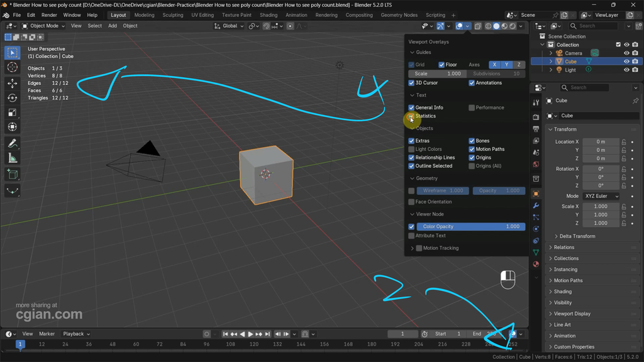This screenshot has width=644, height=362.
Task: Switch to the Shading workspace tab
Action: tap(268, 15)
